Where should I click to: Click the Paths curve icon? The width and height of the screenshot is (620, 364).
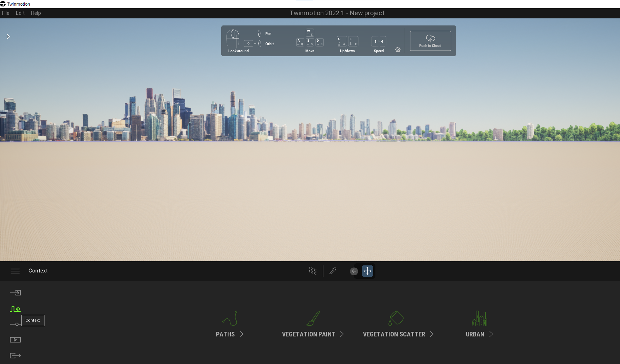tap(230, 318)
